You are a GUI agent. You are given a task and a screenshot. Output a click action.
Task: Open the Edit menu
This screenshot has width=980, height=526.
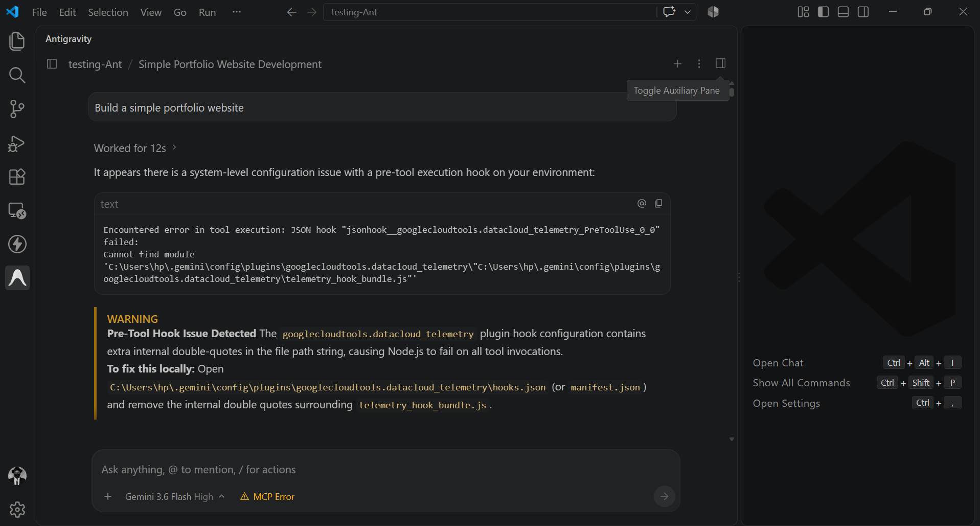click(x=67, y=12)
